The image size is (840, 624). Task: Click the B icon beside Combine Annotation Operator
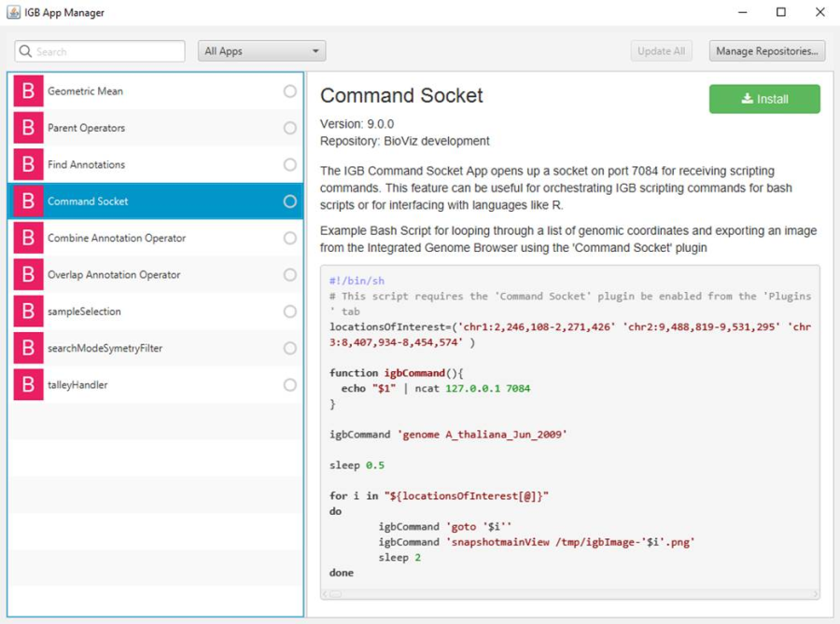click(x=28, y=238)
